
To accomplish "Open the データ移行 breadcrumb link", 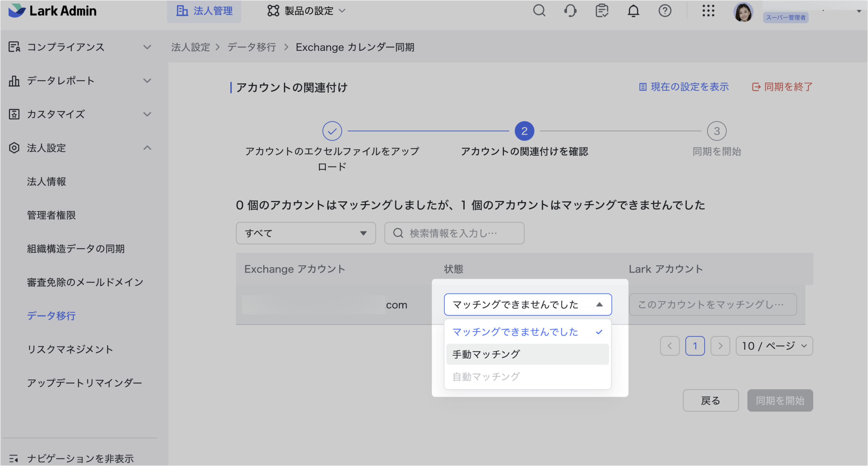I will point(251,47).
